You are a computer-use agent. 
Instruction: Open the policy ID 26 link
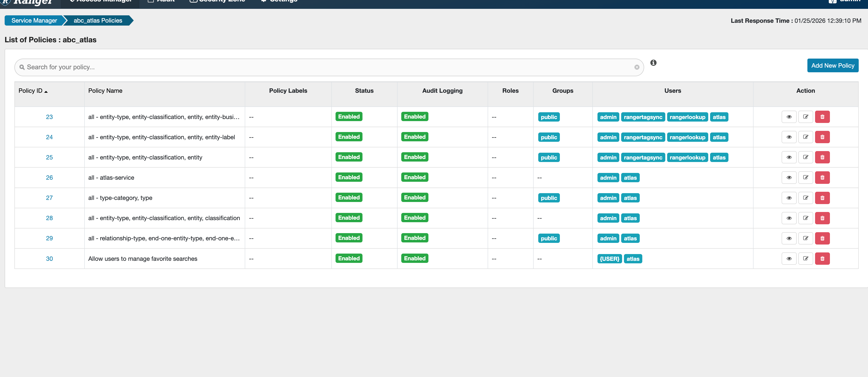[49, 177]
